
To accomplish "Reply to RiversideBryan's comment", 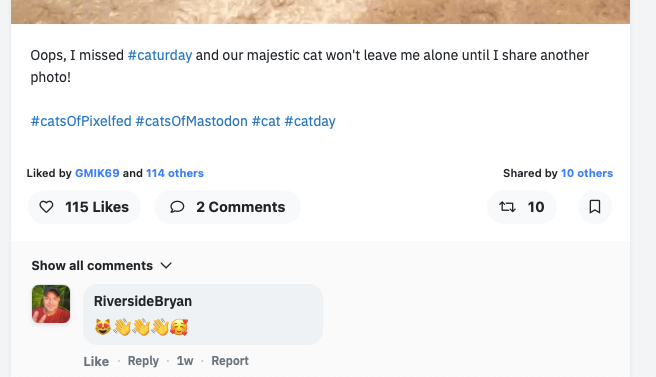I will pyautogui.click(x=143, y=361).
